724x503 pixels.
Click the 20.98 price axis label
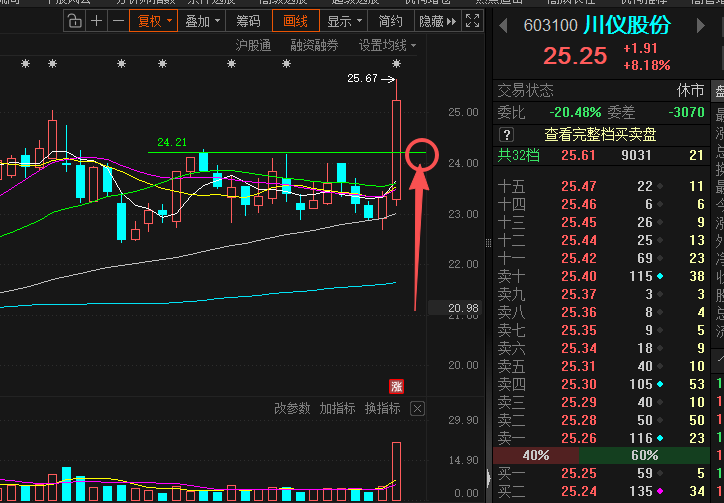pos(463,308)
